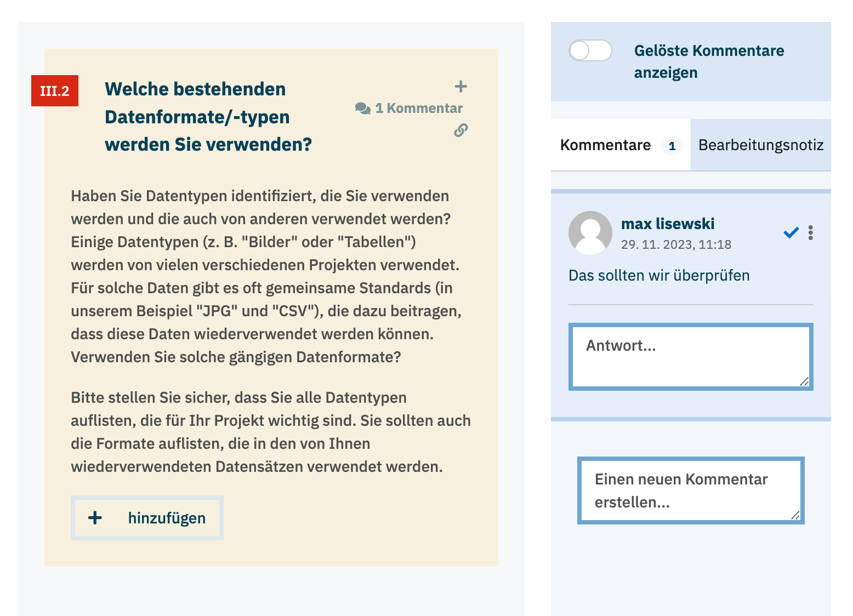Click resize handle of new comment box
The width and height of the screenshot is (853, 616).
795,515
